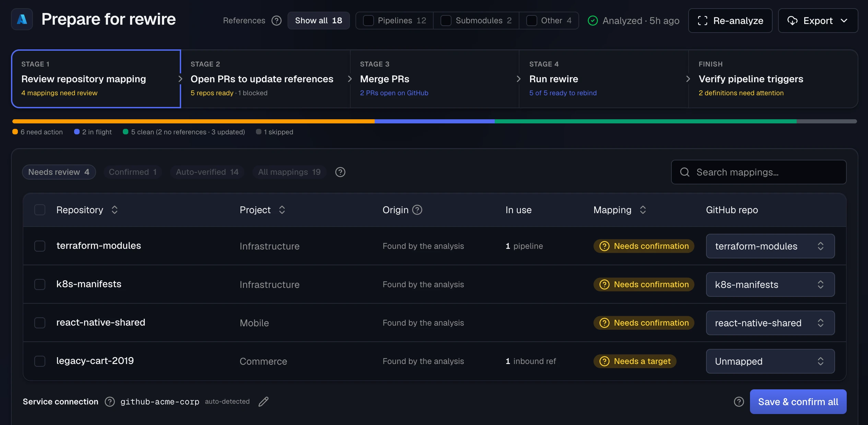
Task: Click the Show all 18 button
Action: [318, 21]
